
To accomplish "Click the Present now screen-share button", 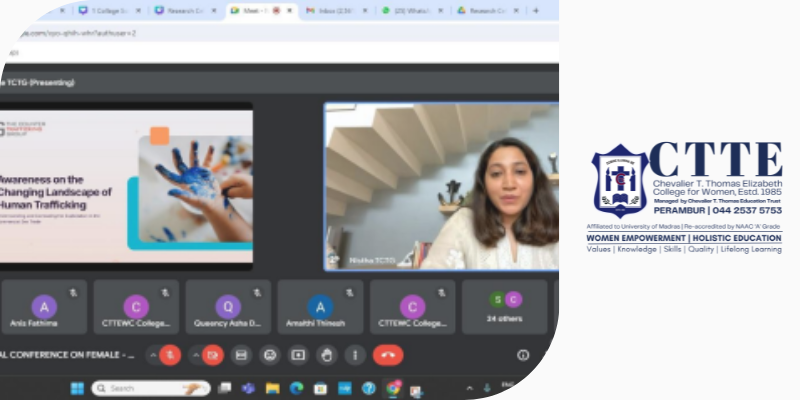I will (x=298, y=355).
